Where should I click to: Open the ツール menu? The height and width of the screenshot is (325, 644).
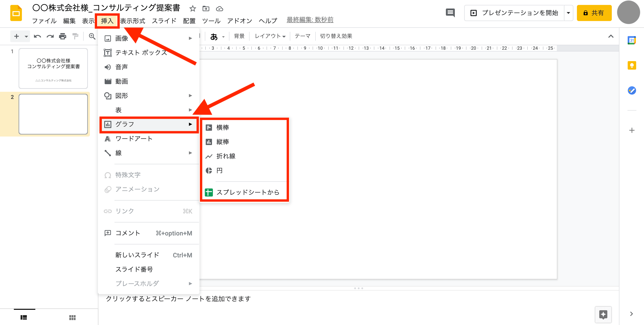click(x=211, y=21)
